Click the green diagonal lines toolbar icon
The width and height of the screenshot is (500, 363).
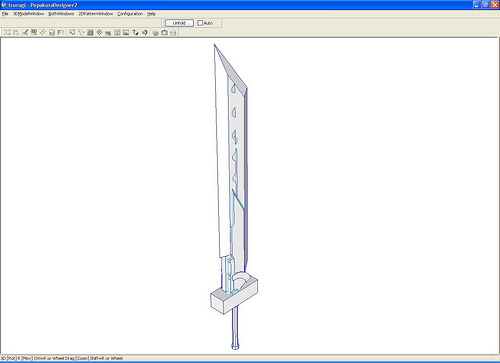tap(43, 32)
